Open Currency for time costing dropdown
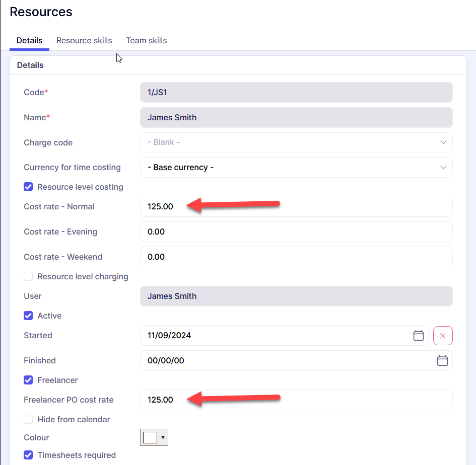 pos(443,168)
